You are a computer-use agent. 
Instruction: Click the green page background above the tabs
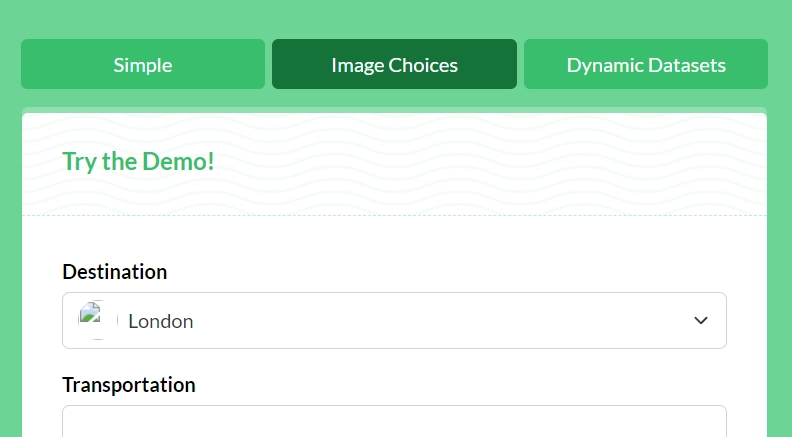click(x=394, y=18)
